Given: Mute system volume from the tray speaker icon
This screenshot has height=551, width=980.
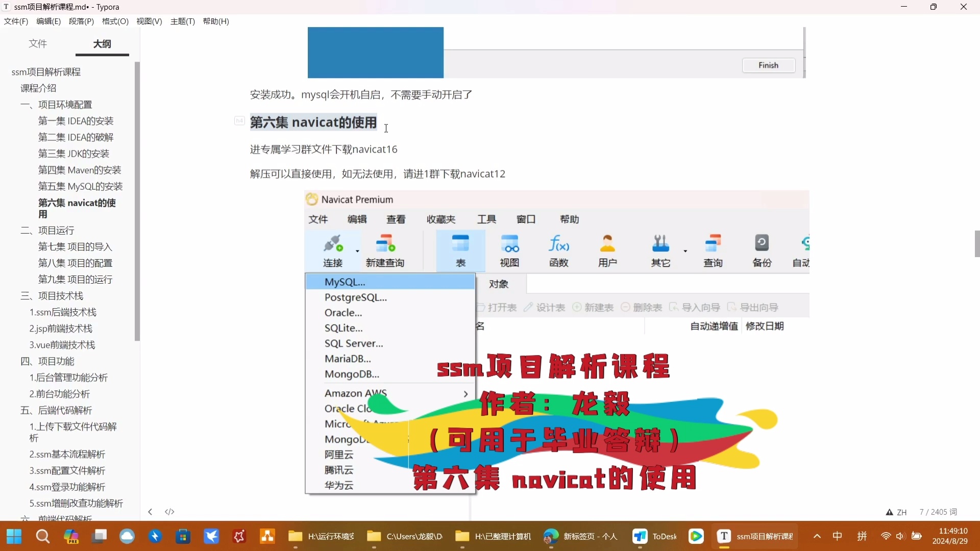Looking at the screenshot, I should [x=900, y=536].
